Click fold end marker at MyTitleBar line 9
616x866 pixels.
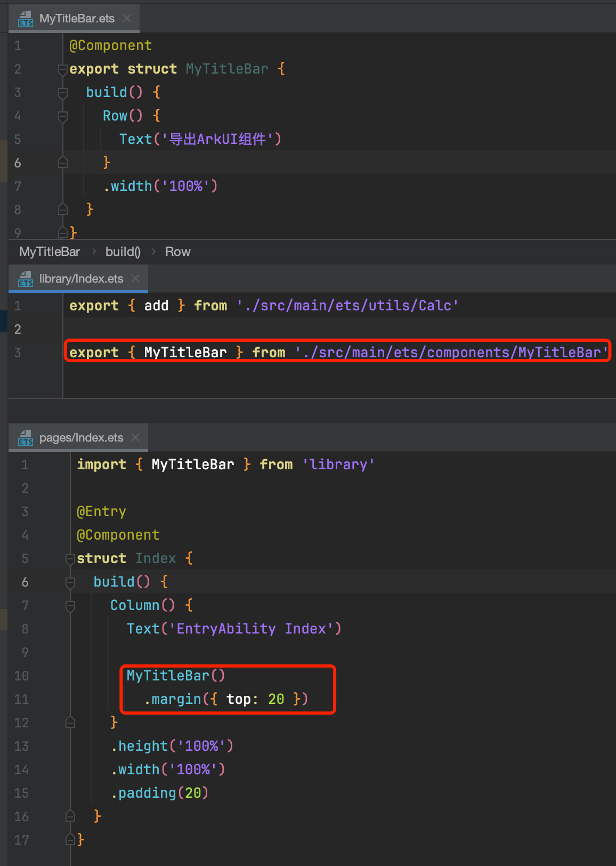[63, 232]
